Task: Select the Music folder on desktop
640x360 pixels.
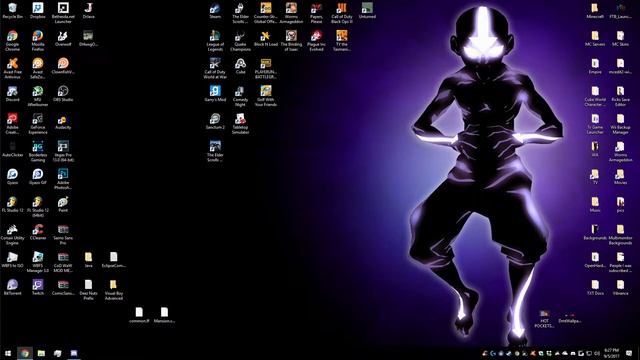Action: (595, 204)
